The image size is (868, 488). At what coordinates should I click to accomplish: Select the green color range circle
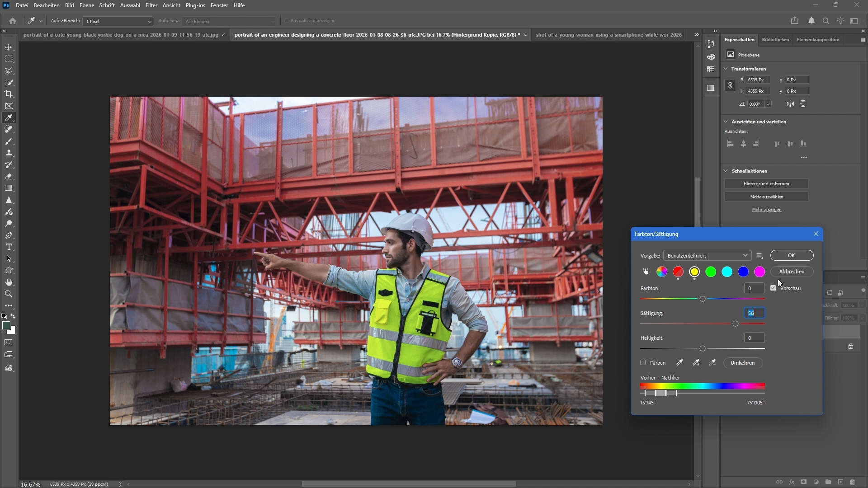click(x=711, y=272)
